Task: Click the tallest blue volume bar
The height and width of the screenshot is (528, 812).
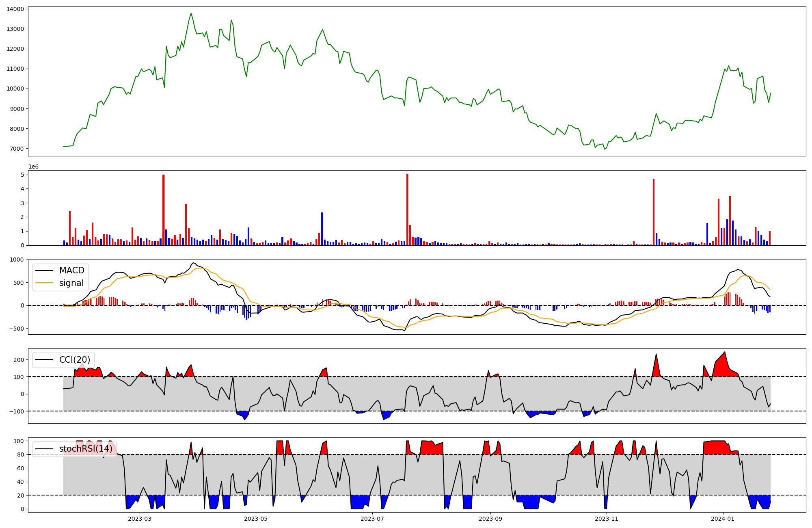Action: tap(322, 229)
